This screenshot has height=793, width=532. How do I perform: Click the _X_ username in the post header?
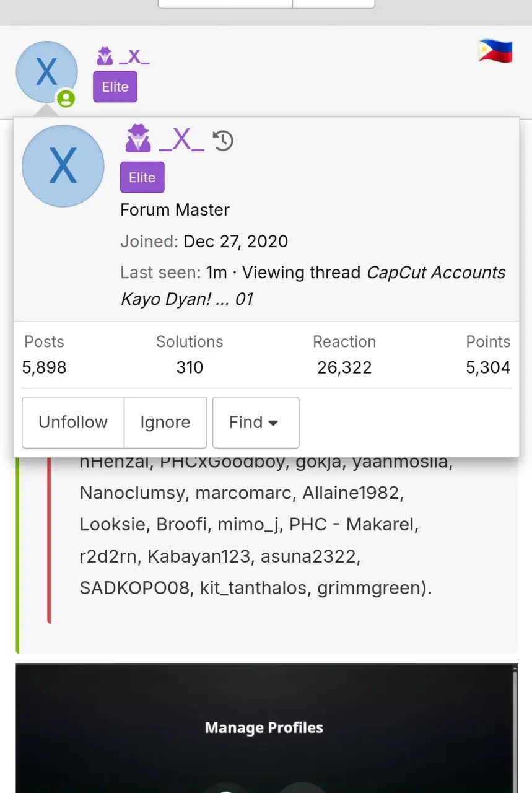tap(134, 57)
